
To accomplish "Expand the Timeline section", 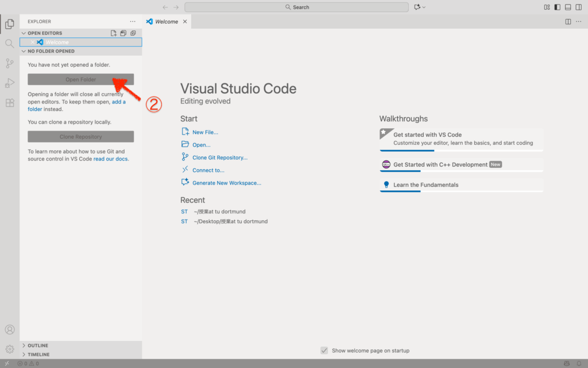I will tap(38, 355).
